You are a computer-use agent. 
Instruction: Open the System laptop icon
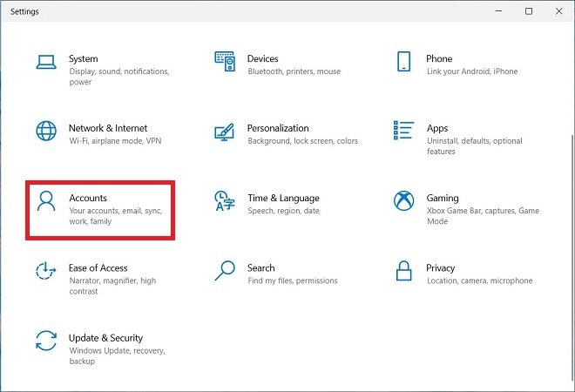[x=46, y=62]
